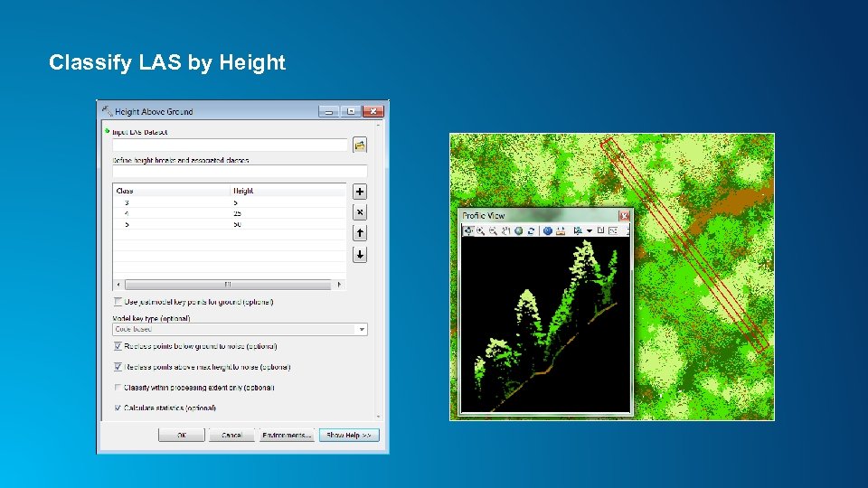868x488 pixels.
Task: Click the dotted rectangle icon in the Profile View toolbar
Action: point(613,230)
